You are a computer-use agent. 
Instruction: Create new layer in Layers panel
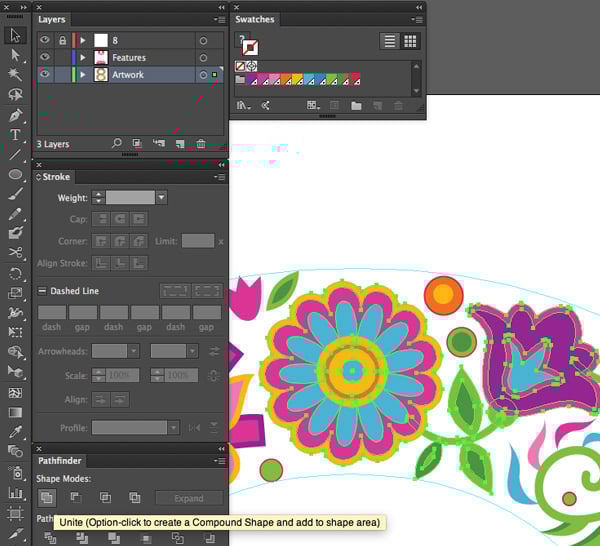point(180,144)
